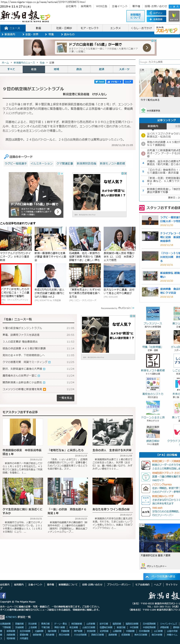Select the smallest font size A button

[x=171, y=7]
